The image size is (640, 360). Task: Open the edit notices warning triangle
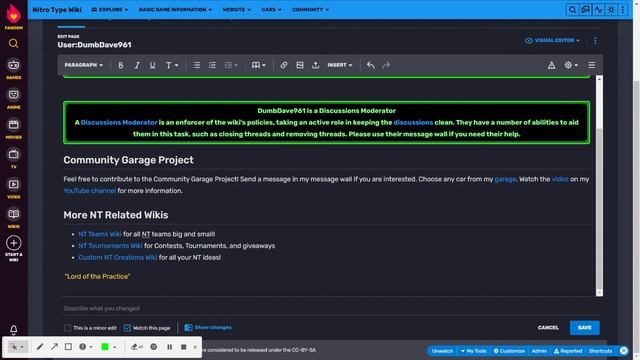pos(551,65)
